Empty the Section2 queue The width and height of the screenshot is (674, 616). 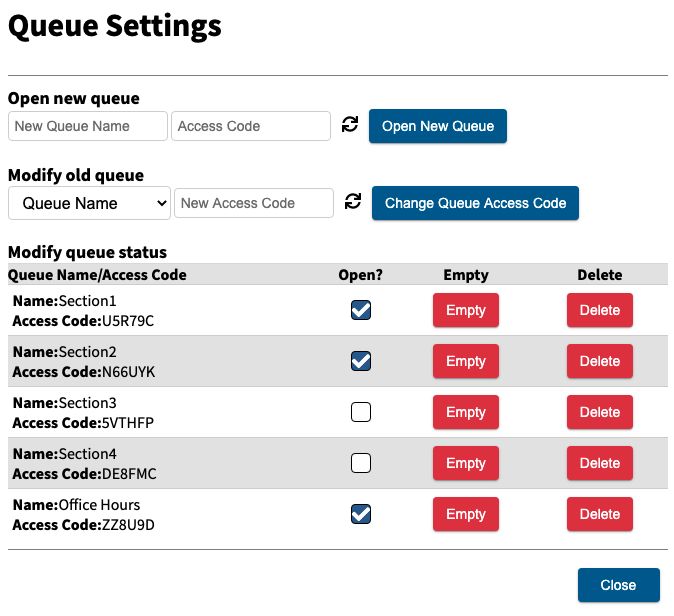466,361
